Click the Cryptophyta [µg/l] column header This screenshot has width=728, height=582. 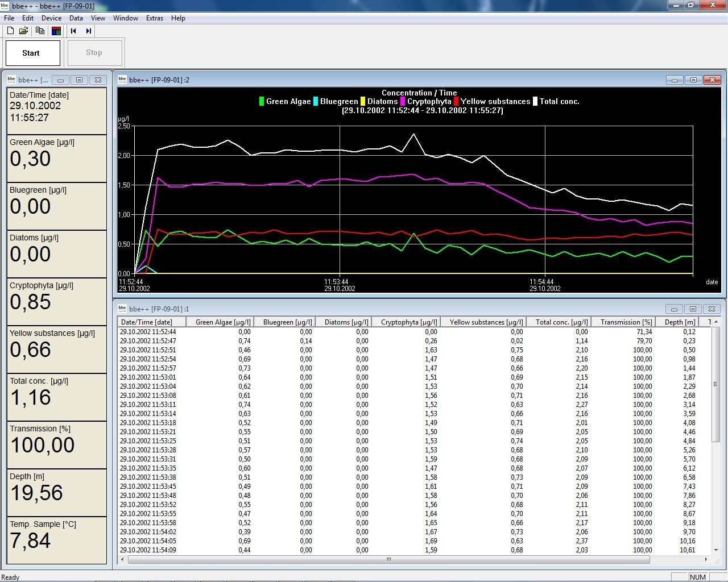click(408, 322)
